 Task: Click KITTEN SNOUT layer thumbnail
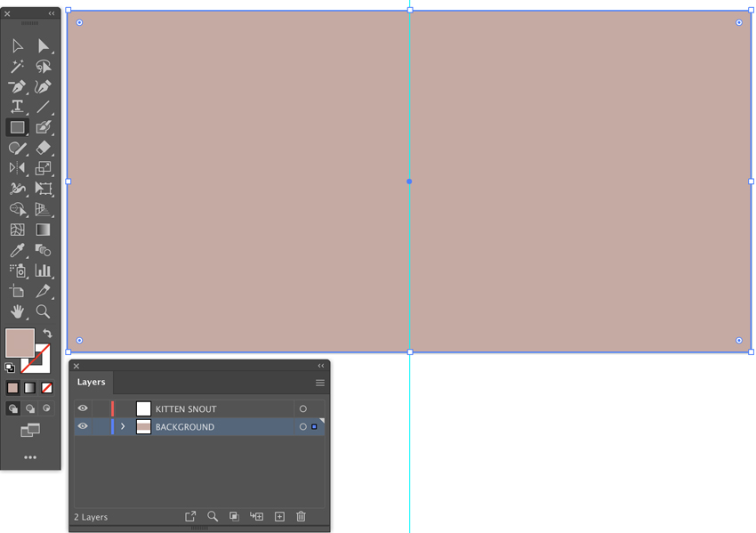click(x=144, y=408)
